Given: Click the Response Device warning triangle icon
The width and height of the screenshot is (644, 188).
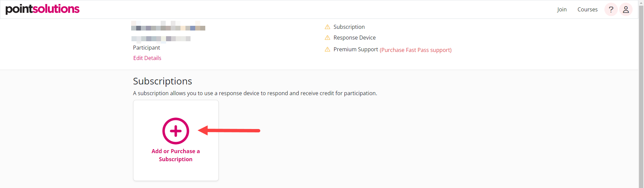Looking at the screenshot, I should (327, 38).
